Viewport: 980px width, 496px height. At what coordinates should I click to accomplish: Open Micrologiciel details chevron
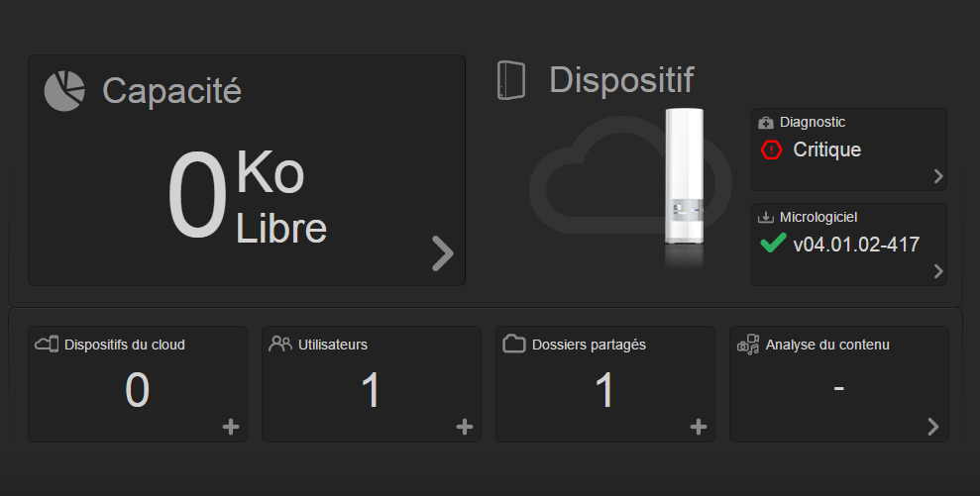coord(938,271)
